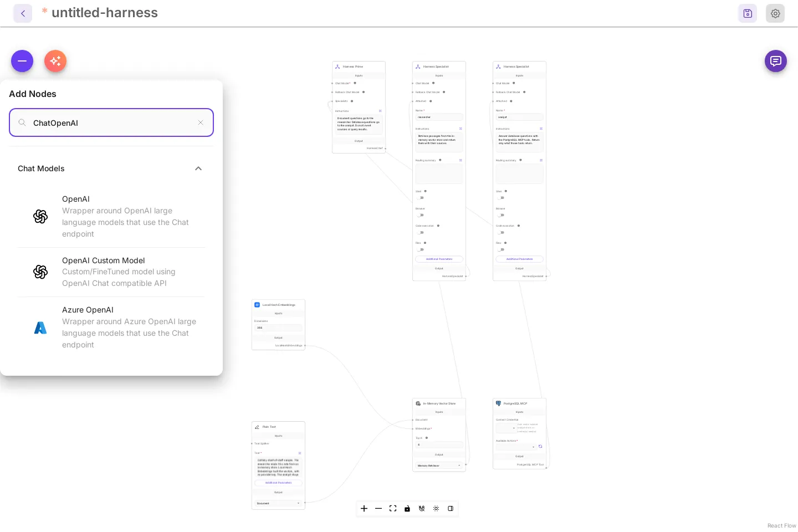Open the Plain Text Document output dropdown
The width and height of the screenshot is (798, 532).
click(278, 503)
